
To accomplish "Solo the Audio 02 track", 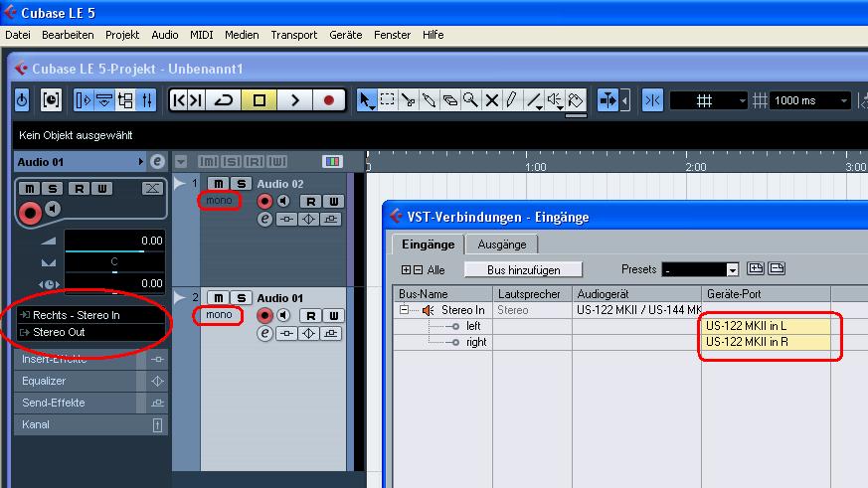I will click(x=241, y=184).
